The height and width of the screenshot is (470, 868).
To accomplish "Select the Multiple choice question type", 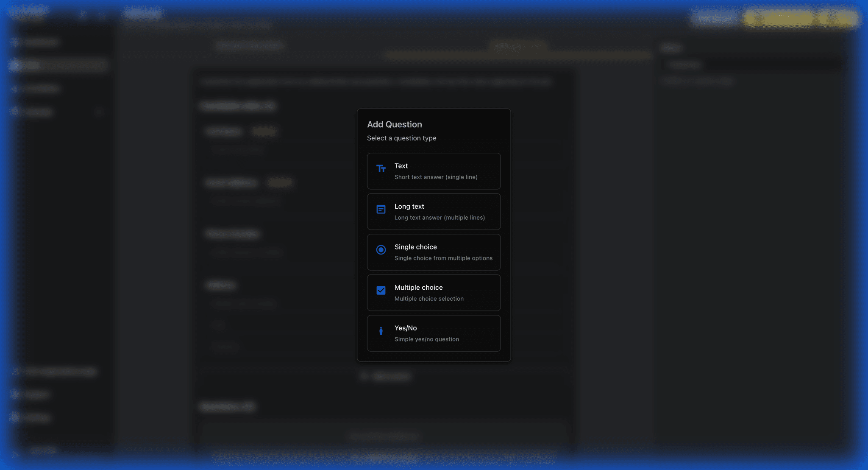I will [x=434, y=293].
